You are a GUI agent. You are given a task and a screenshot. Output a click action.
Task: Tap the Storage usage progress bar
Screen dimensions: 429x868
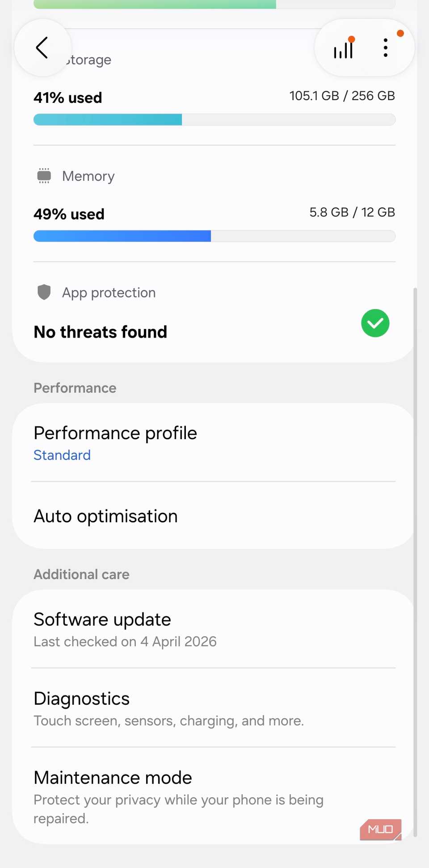coord(214,119)
